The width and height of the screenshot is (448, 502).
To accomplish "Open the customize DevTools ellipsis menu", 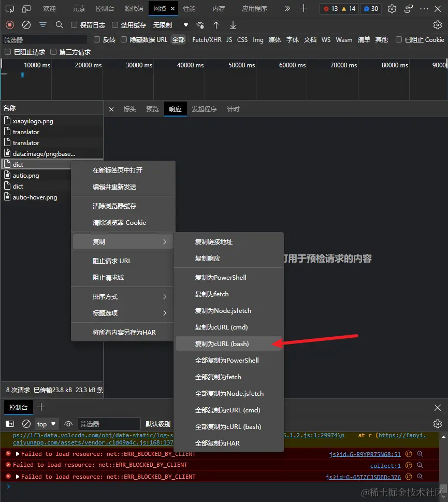I will coord(424,9).
